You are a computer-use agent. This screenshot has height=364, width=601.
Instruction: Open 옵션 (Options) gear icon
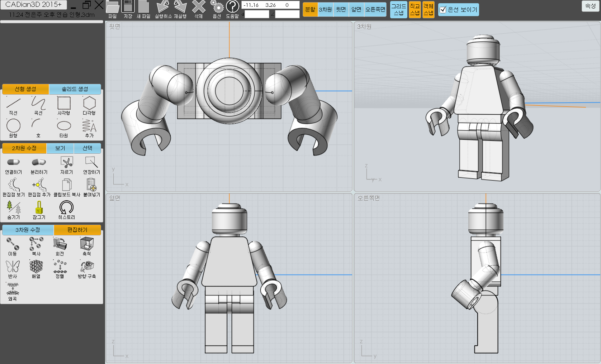pos(217,7)
